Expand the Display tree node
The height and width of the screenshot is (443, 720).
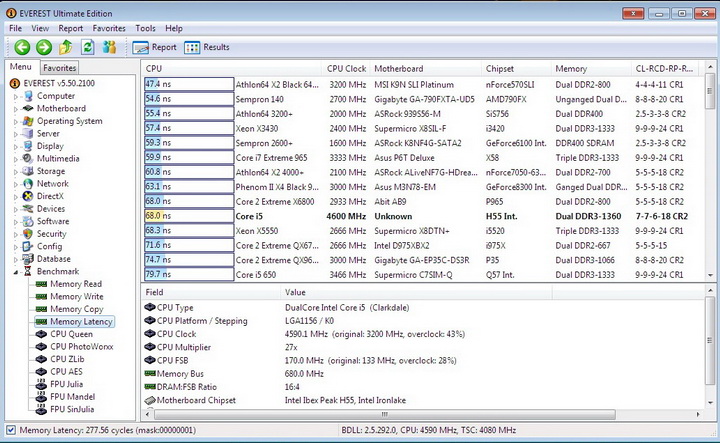pyautogui.click(x=16, y=147)
